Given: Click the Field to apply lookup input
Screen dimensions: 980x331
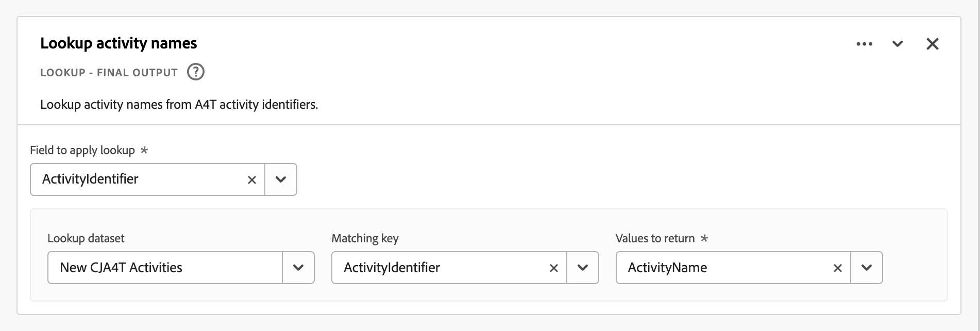Looking at the screenshot, I should click(x=137, y=179).
